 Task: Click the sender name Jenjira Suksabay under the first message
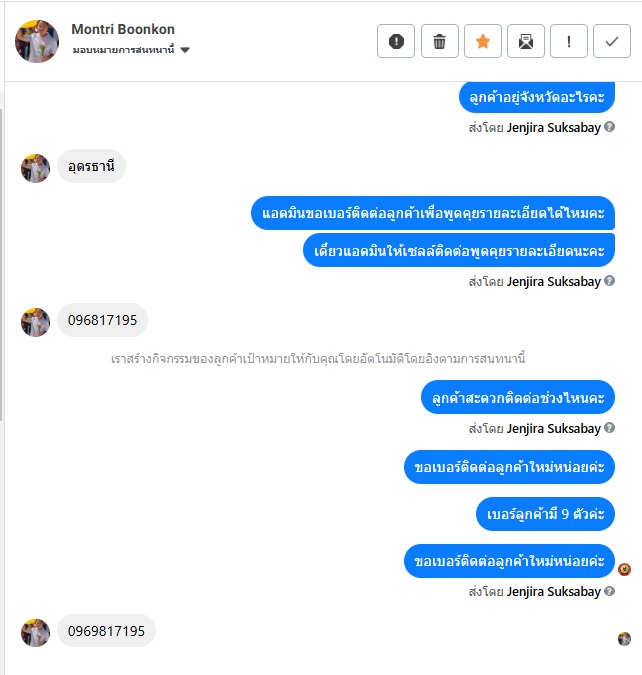tap(553, 128)
